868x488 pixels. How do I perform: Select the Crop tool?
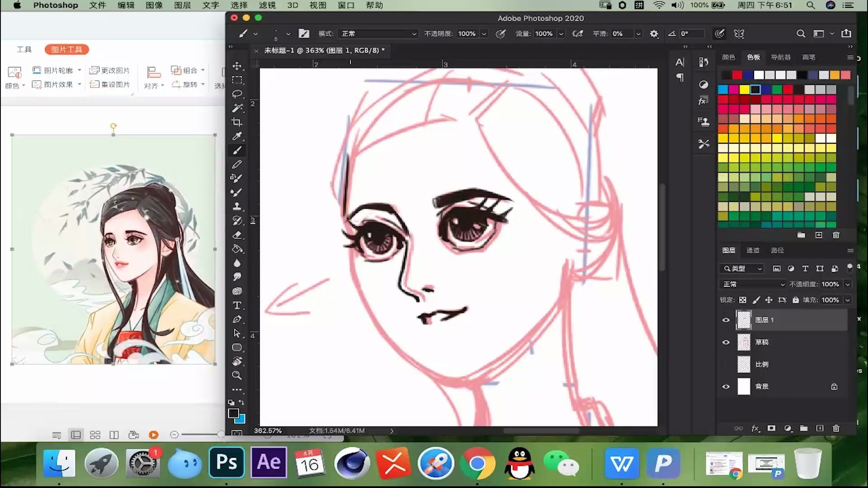coord(237,122)
